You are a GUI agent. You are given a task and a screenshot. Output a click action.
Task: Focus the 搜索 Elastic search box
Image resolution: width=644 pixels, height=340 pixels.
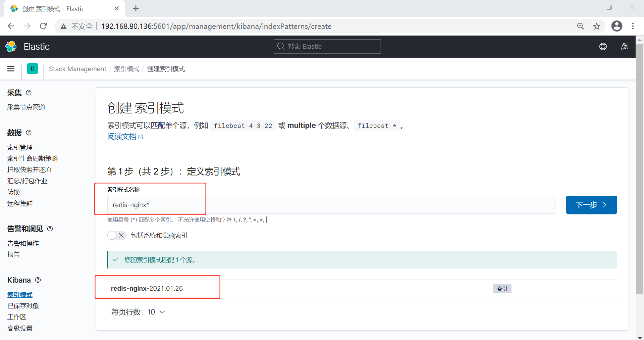click(327, 46)
